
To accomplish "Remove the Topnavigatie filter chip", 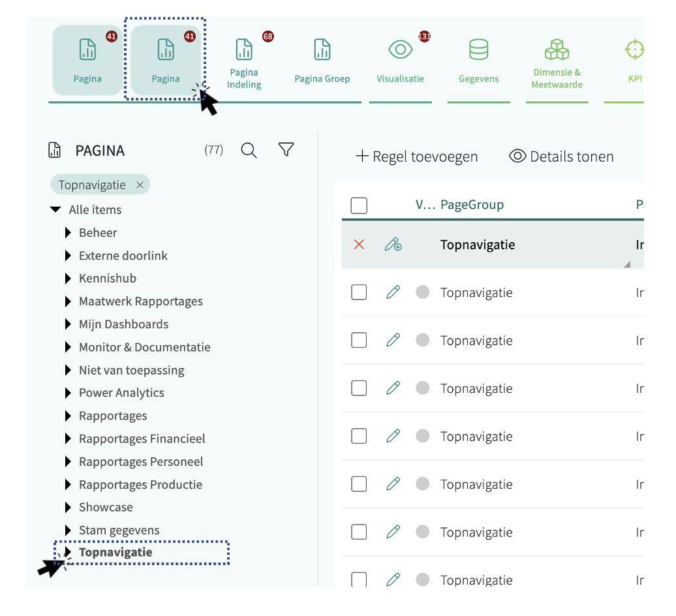I will pyautogui.click(x=140, y=185).
